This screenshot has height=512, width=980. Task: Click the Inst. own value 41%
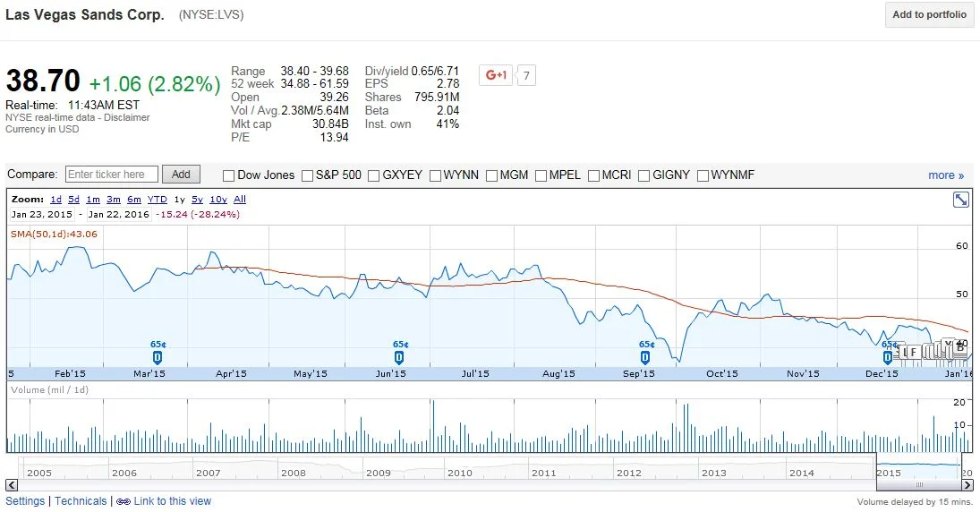coord(447,124)
